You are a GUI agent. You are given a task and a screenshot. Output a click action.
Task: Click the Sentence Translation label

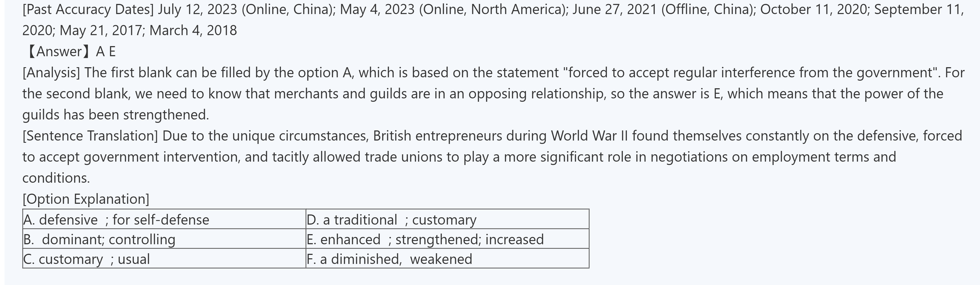point(90,136)
